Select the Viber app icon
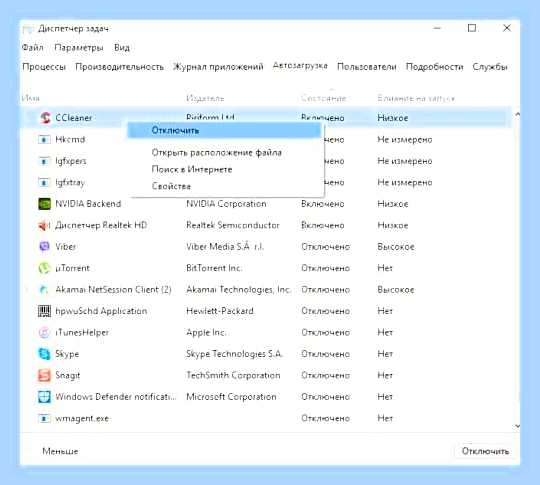Image resolution: width=540 pixels, height=485 pixels. click(44, 247)
